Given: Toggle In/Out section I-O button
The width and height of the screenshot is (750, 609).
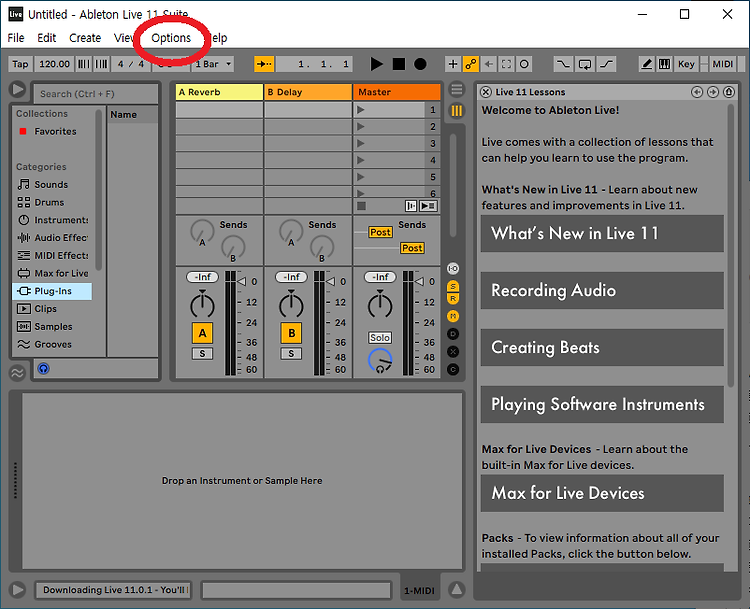Looking at the screenshot, I should [x=453, y=268].
